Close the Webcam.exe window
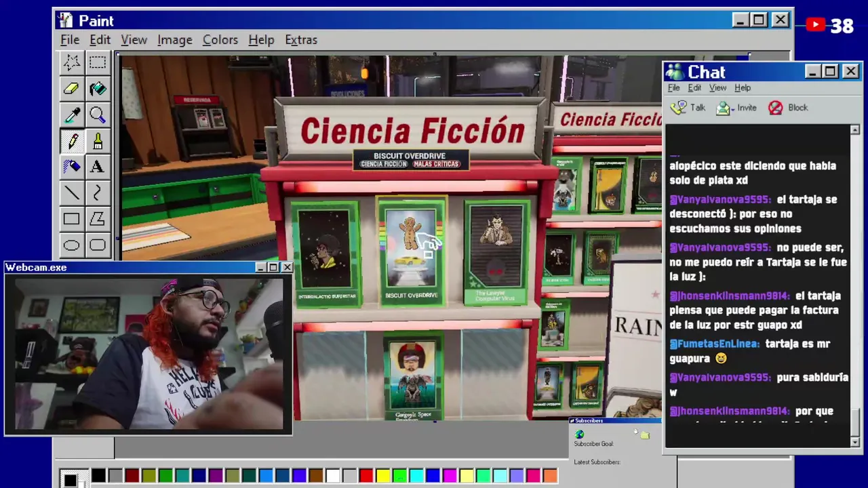This screenshot has height=488, width=868. point(287,267)
